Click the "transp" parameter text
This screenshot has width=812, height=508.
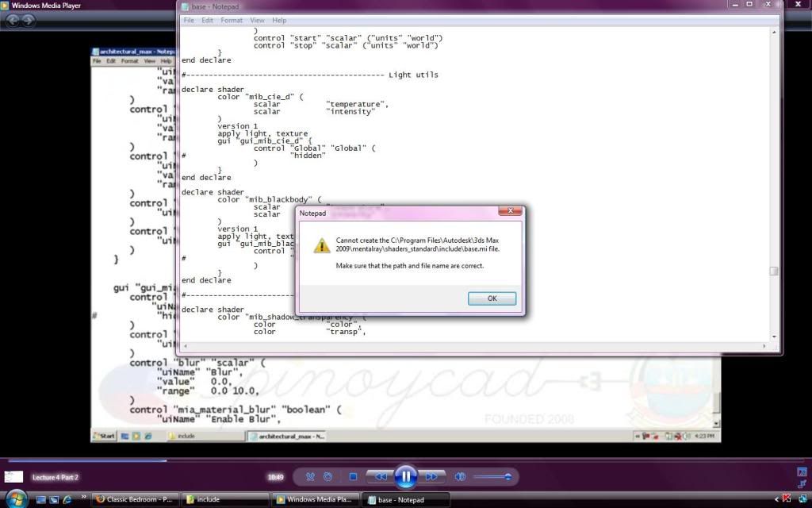(x=346, y=332)
